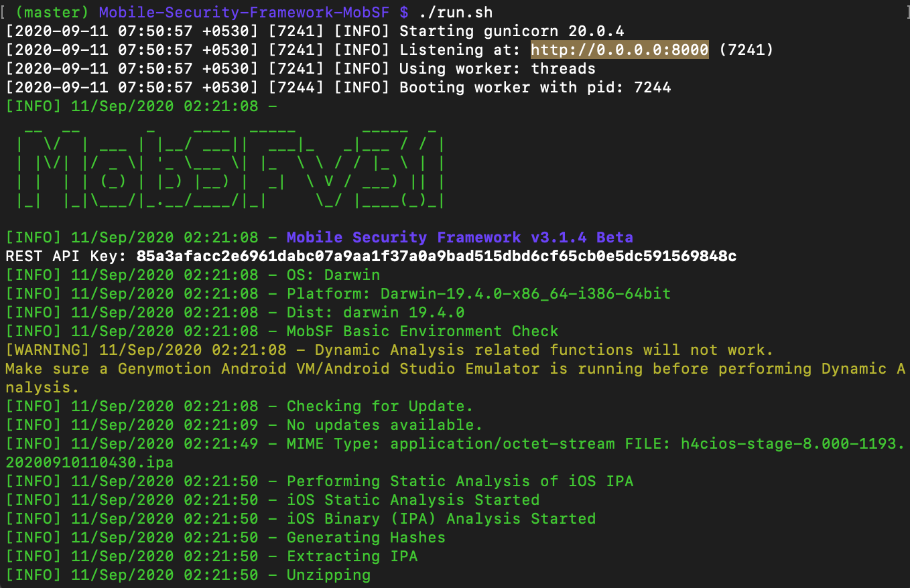Viewport: 910px width, 588px height.
Task: Click 'MIME Type: application/octet-stream' text
Action: tap(451, 443)
